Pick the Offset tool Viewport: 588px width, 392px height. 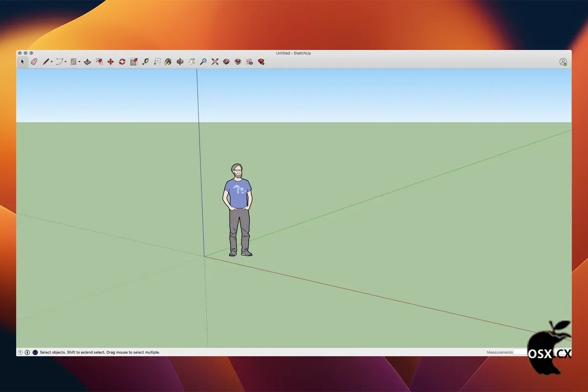tap(99, 62)
